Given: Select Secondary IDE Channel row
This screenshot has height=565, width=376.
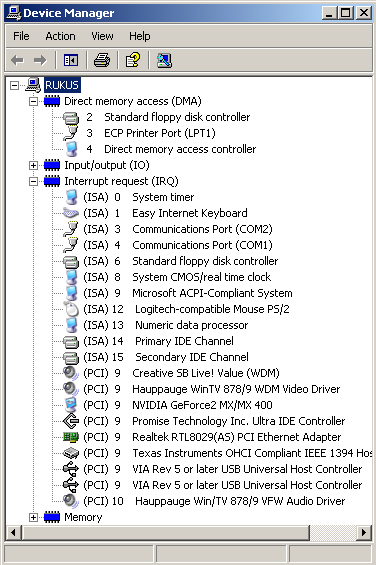Looking at the screenshot, I should click(166, 357).
